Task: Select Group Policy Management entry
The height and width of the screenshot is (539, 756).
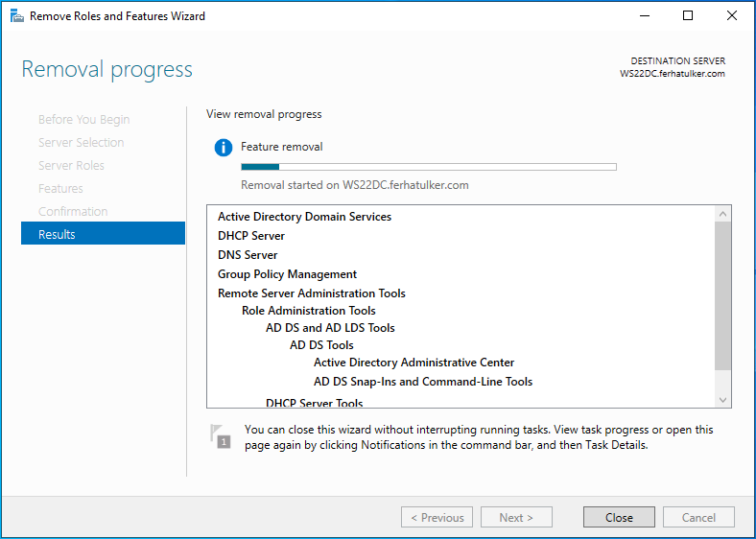Action: point(287,274)
